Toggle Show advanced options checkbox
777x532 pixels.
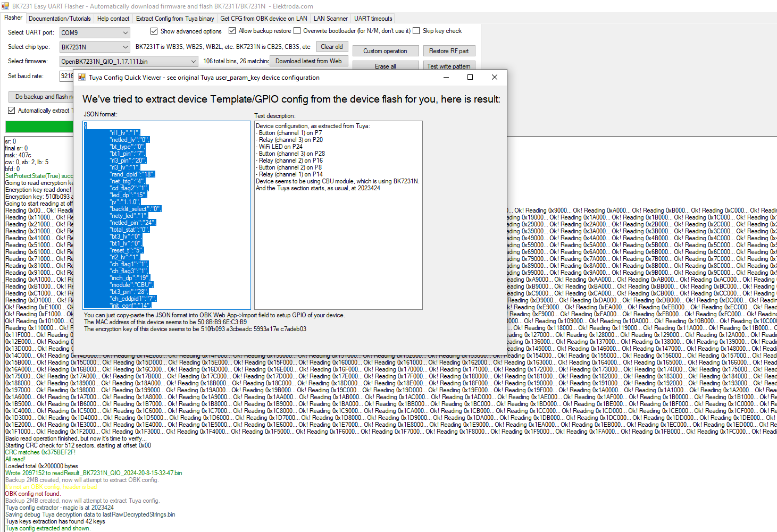pyautogui.click(x=154, y=31)
